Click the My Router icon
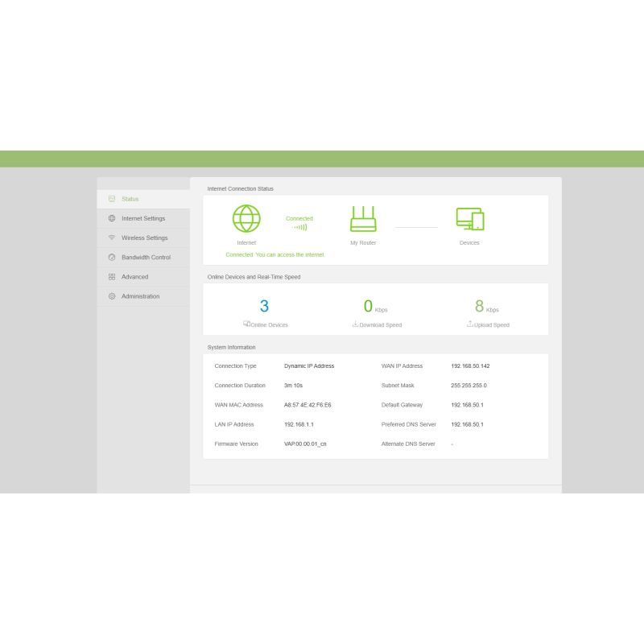The width and height of the screenshot is (644, 644). click(x=363, y=219)
